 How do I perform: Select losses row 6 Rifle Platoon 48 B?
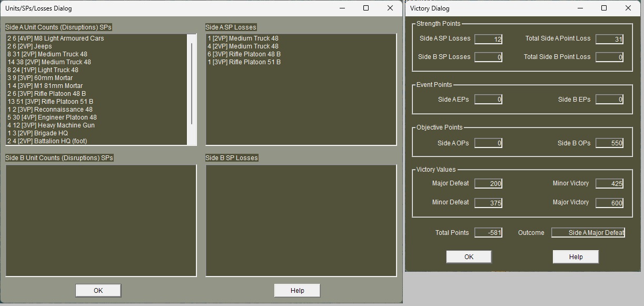click(x=301, y=54)
